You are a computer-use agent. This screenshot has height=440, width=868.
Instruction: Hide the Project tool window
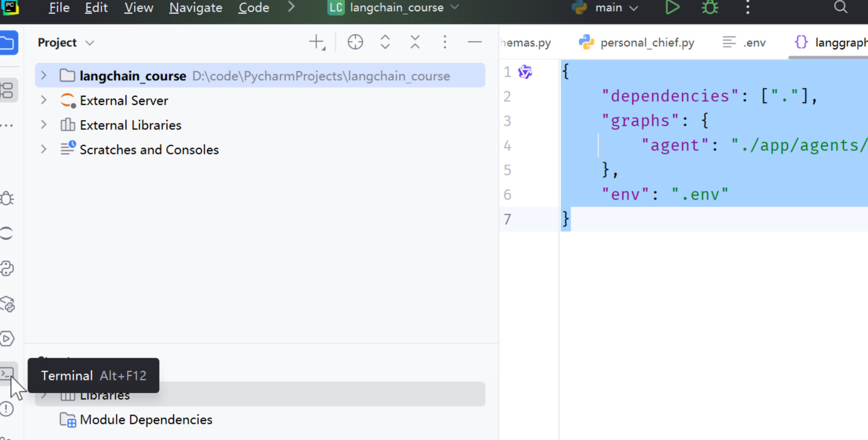(475, 42)
